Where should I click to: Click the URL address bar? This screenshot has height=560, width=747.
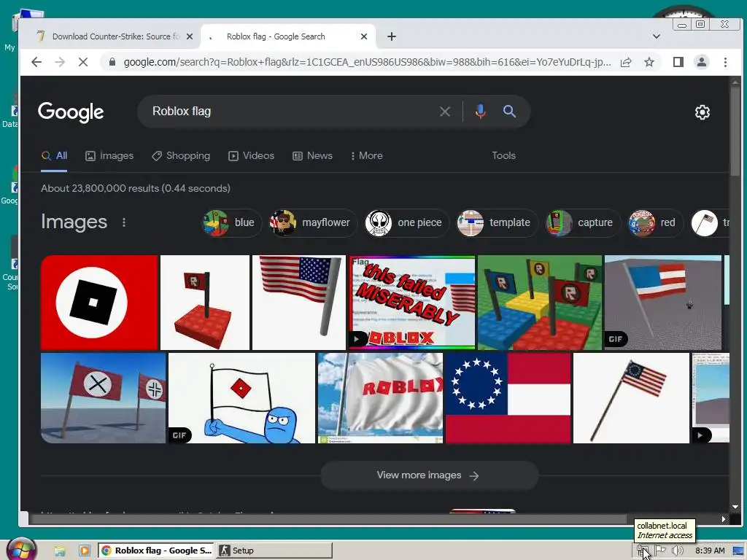pyautogui.click(x=367, y=62)
